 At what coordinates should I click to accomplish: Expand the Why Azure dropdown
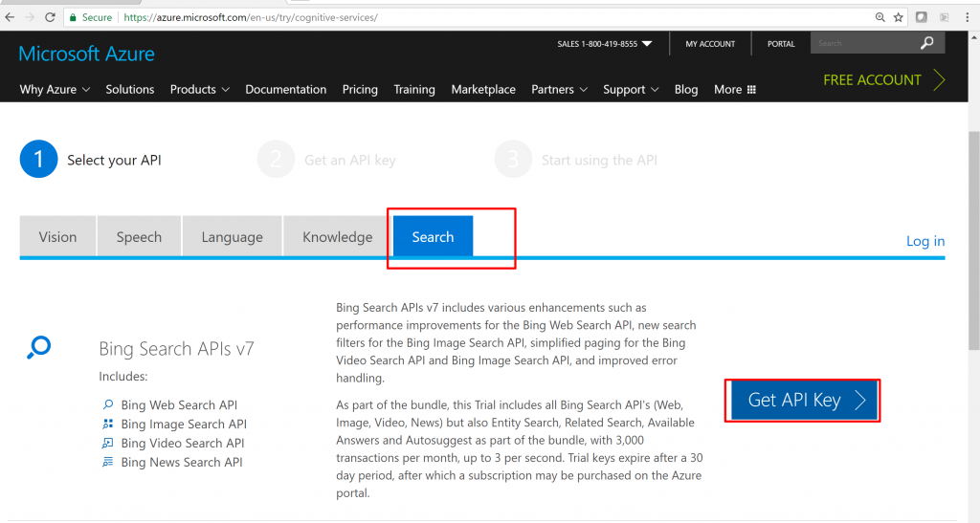(55, 90)
